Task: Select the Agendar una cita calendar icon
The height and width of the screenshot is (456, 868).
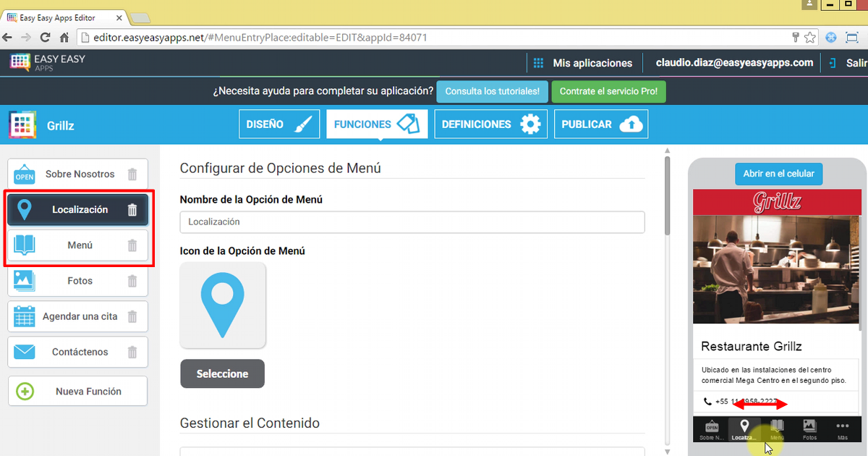Action: pos(24,316)
